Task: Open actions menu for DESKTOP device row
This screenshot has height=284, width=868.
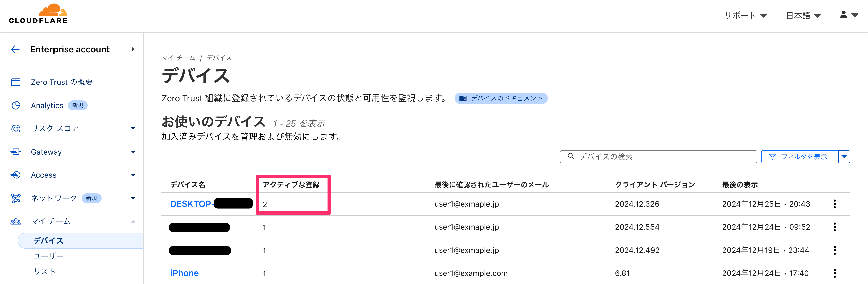Action: (x=834, y=204)
